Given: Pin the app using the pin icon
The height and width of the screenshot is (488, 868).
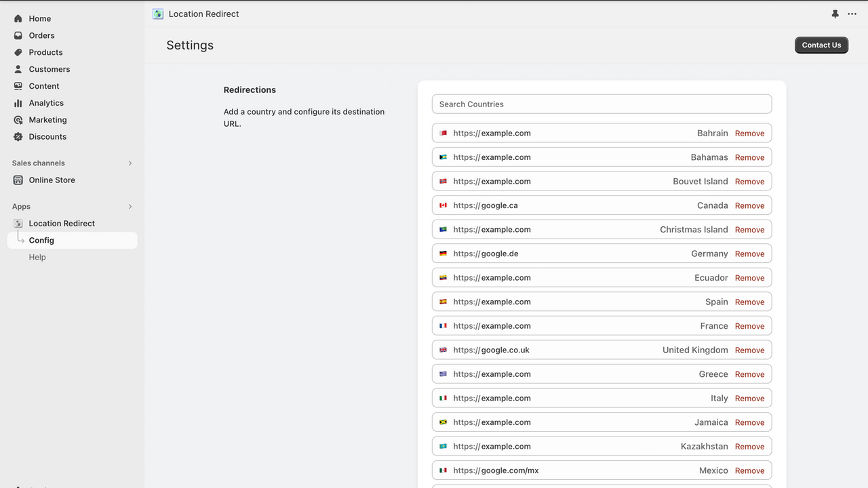Looking at the screenshot, I should 835,14.
